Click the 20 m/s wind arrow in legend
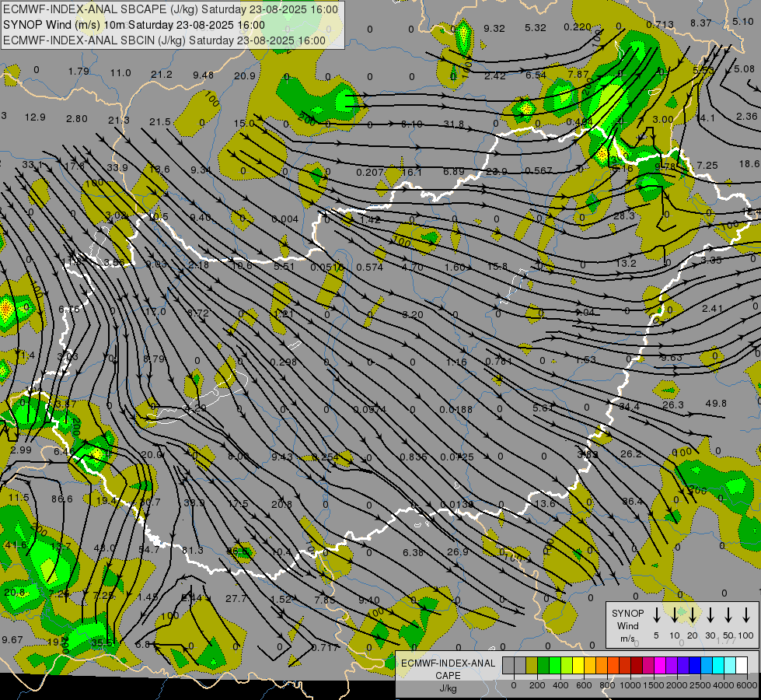This screenshot has height=700, width=761. [692, 615]
